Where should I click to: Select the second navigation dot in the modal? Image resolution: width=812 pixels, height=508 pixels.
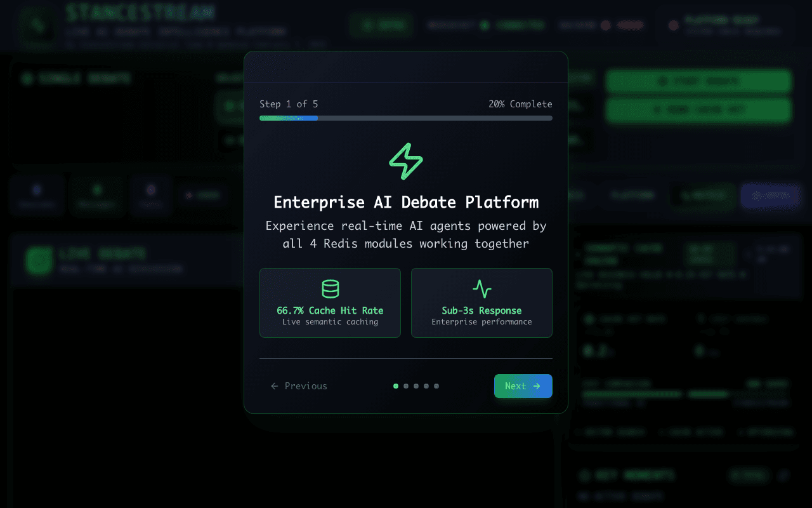406,385
